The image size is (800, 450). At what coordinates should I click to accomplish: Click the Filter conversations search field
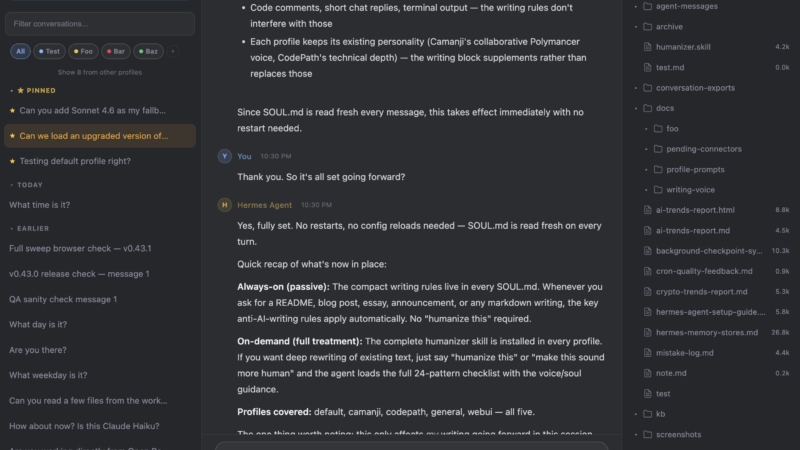[100, 23]
